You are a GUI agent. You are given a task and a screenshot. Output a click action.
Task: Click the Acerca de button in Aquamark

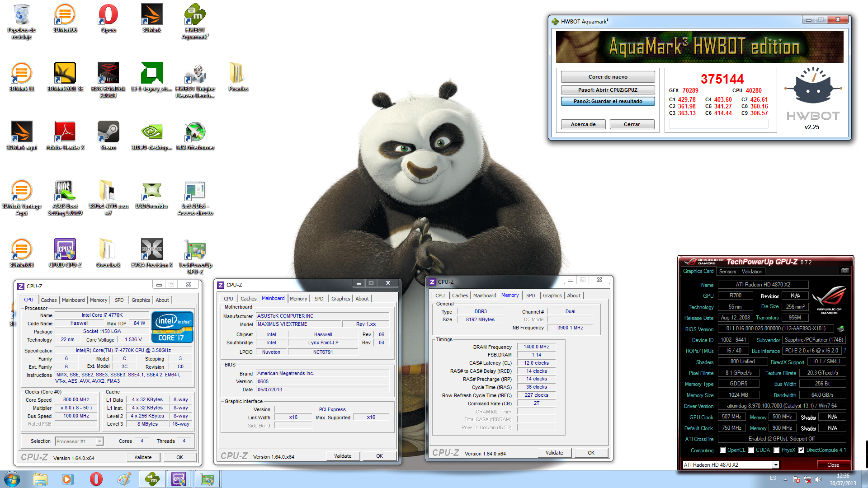(x=583, y=124)
